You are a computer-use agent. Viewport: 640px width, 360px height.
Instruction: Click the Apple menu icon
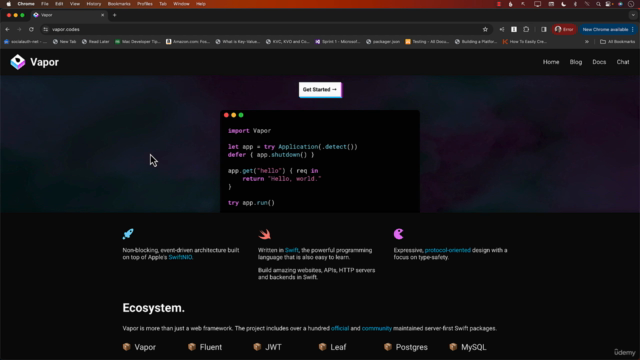(9, 4)
